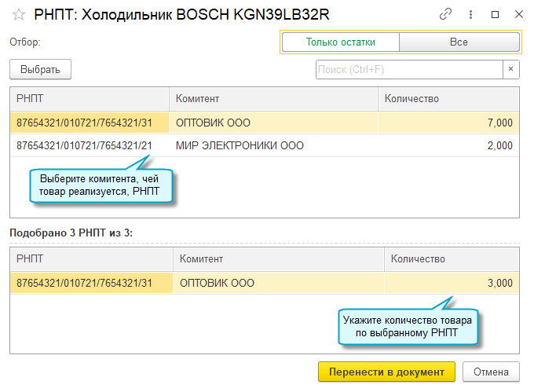The width and height of the screenshot is (534, 392).
Task: Sort upper table by Комитент column
Action: point(273,99)
